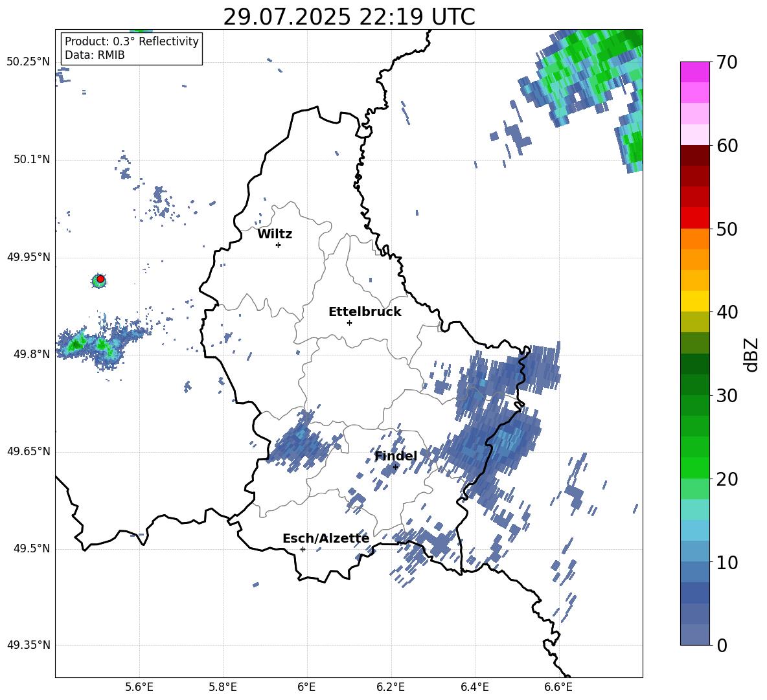Click the 49.65°N latitude label

(x=29, y=451)
